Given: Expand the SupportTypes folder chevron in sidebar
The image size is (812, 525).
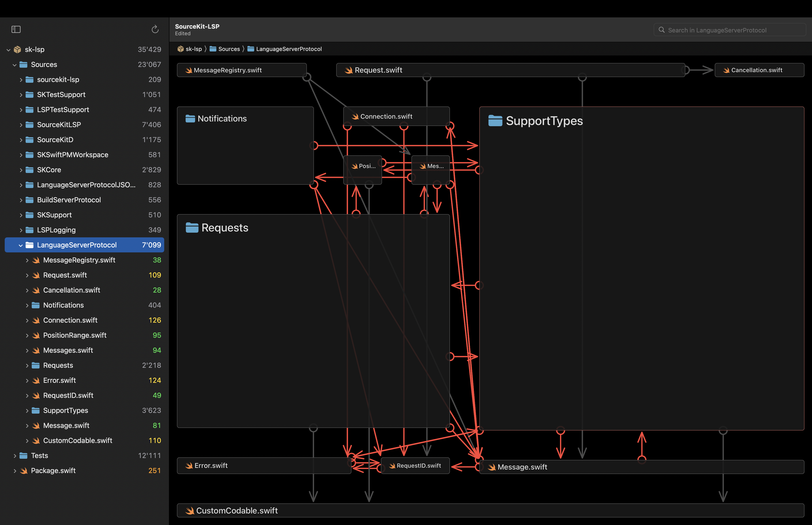Looking at the screenshot, I should point(27,411).
